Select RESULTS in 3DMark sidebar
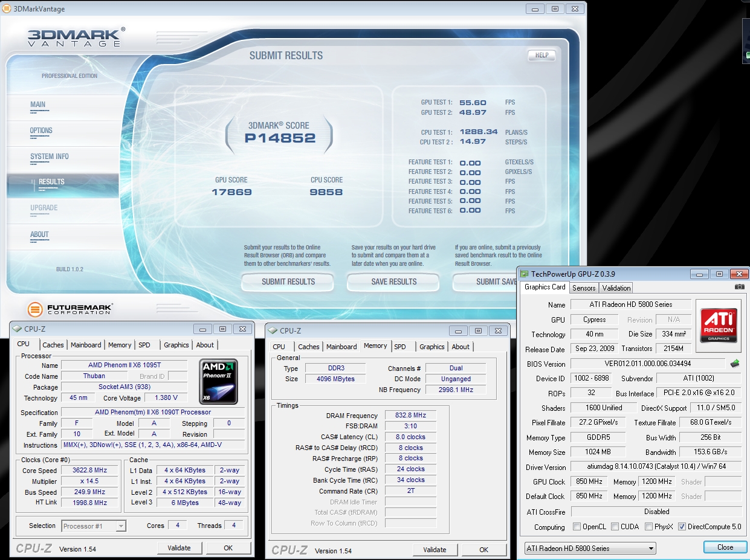 click(x=63, y=185)
